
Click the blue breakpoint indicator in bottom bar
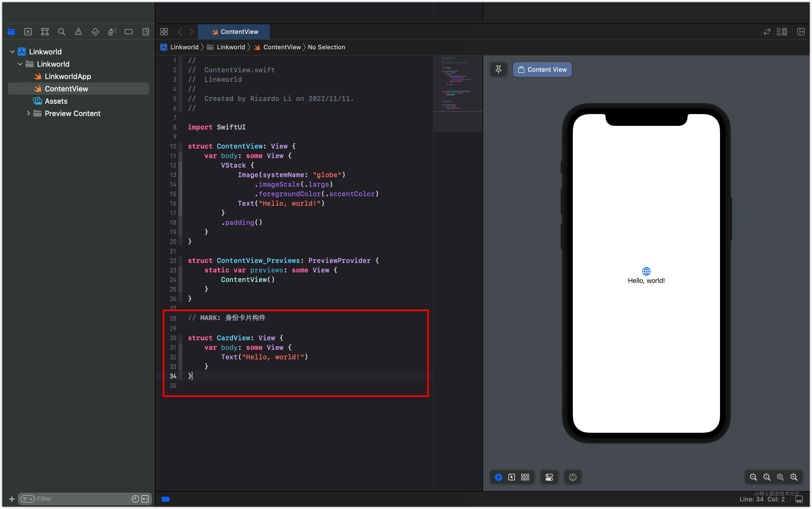point(166,499)
